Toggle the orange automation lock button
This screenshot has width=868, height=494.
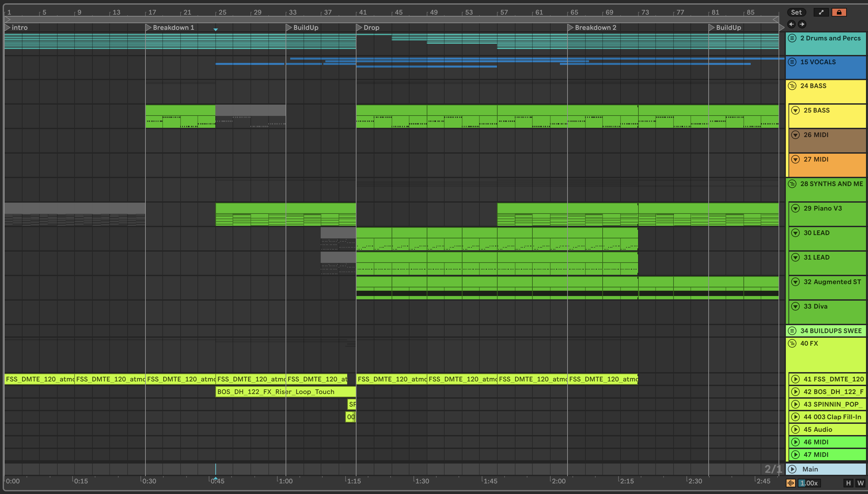839,13
